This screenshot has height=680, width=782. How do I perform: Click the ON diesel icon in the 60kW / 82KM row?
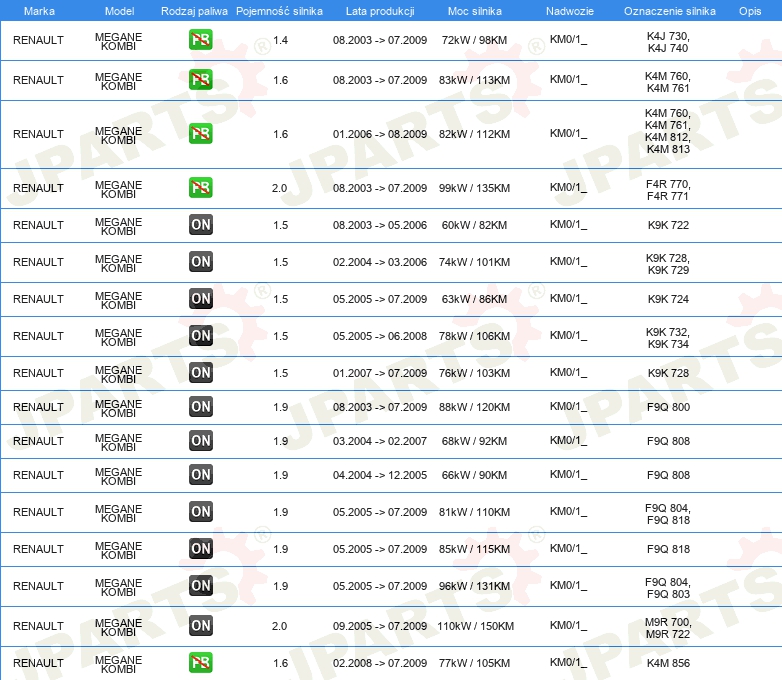tap(200, 225)
